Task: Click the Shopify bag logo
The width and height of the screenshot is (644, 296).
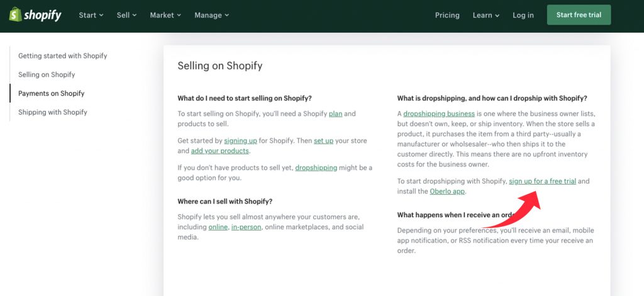Action: coord(15,14)
